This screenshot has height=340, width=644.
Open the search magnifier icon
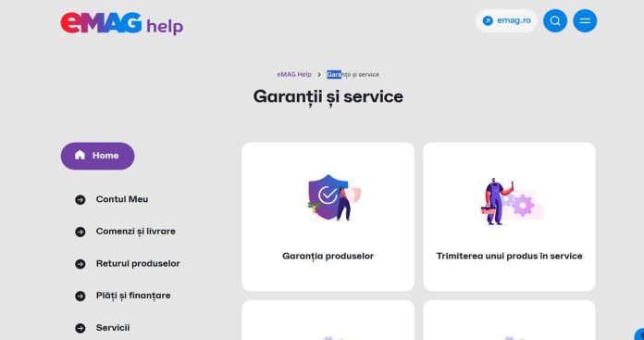tap(555, 20)
